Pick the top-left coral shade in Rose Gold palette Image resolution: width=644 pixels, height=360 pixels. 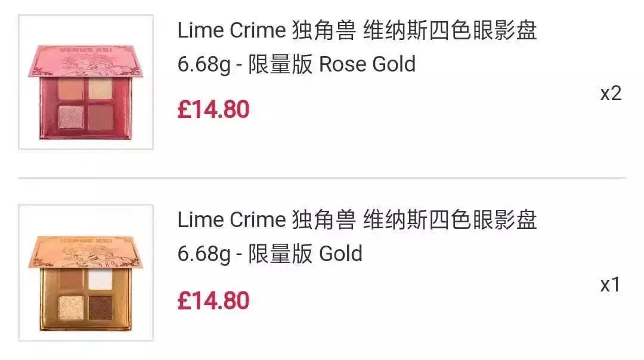(x=70, y=91)
